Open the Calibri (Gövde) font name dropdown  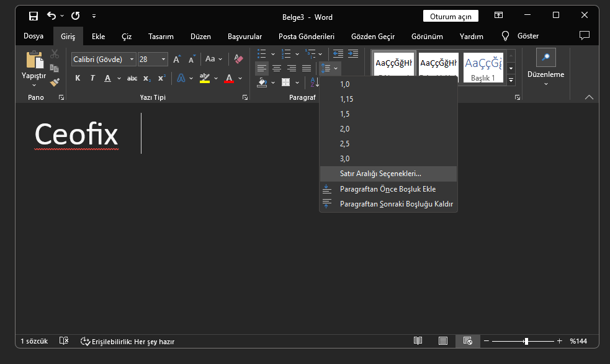pyautogui.click(x=132, y=60)
